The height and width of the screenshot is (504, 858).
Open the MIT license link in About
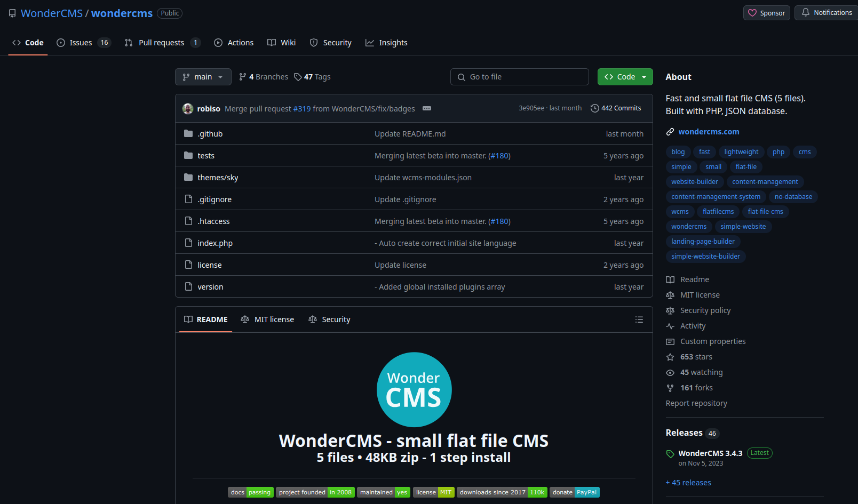693,295
